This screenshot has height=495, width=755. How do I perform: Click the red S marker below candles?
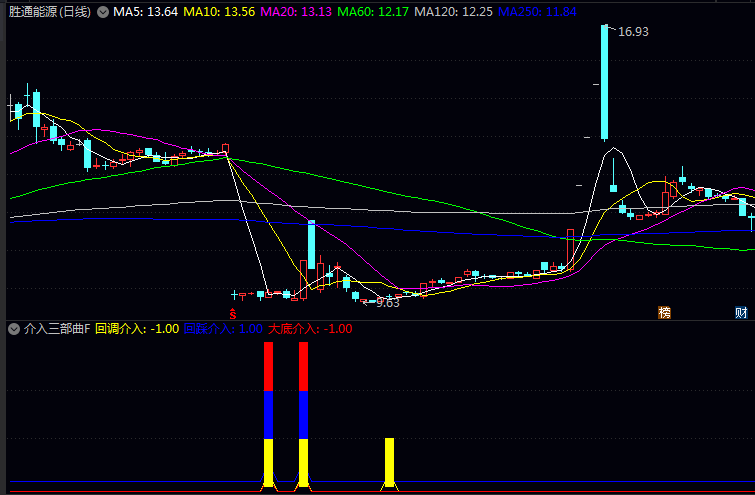[233, 314]
